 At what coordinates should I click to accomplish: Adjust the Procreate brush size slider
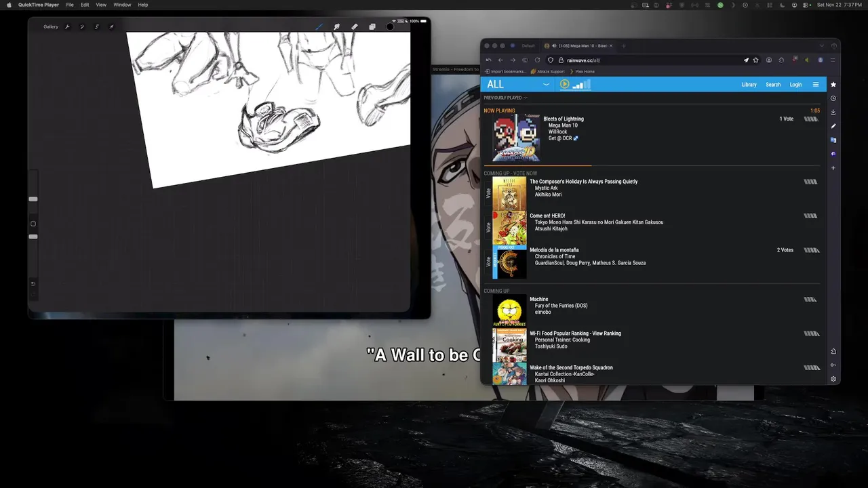(33, 199)
